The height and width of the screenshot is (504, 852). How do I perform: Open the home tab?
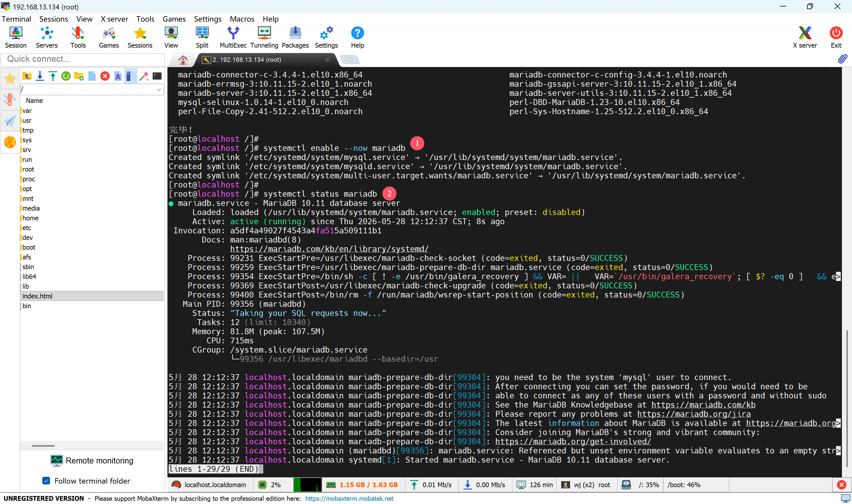(x=183, y=60)
